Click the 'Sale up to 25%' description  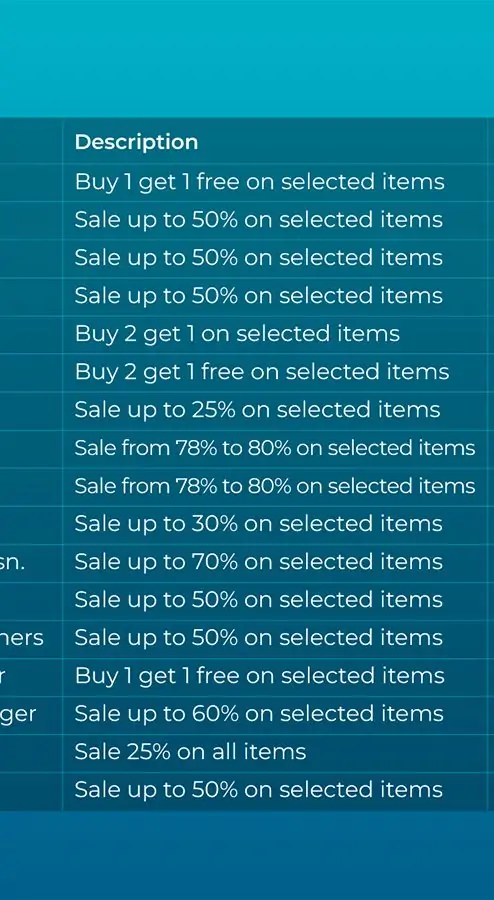(x=275, y=410)
